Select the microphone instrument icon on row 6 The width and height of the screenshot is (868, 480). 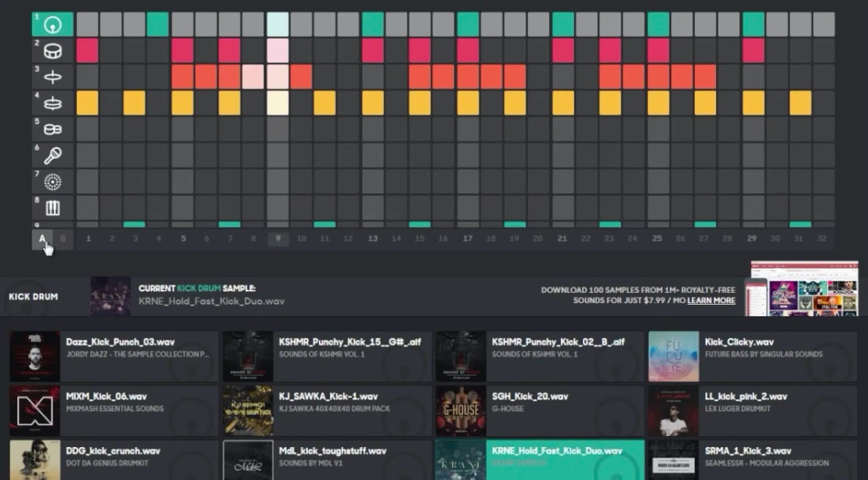point(53,154)
